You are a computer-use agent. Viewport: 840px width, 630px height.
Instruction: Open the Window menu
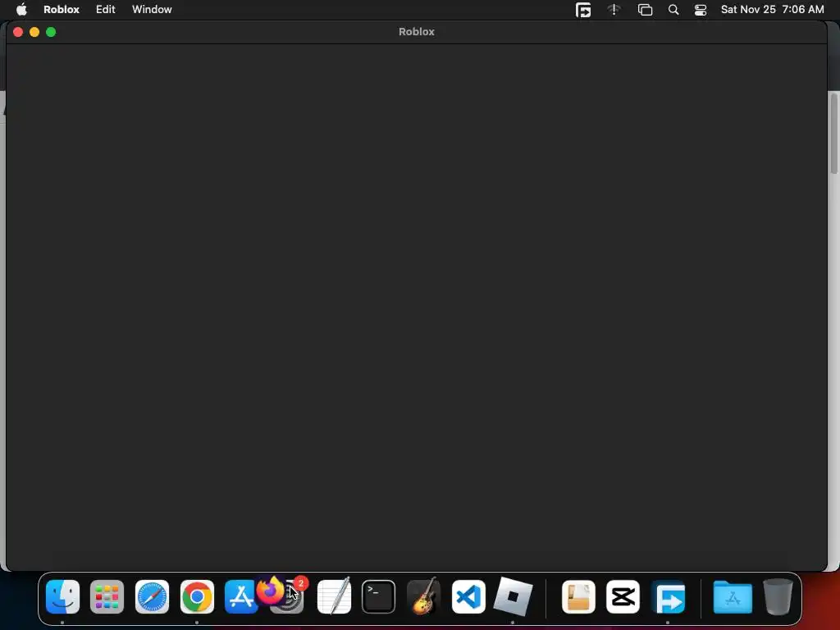152,10
